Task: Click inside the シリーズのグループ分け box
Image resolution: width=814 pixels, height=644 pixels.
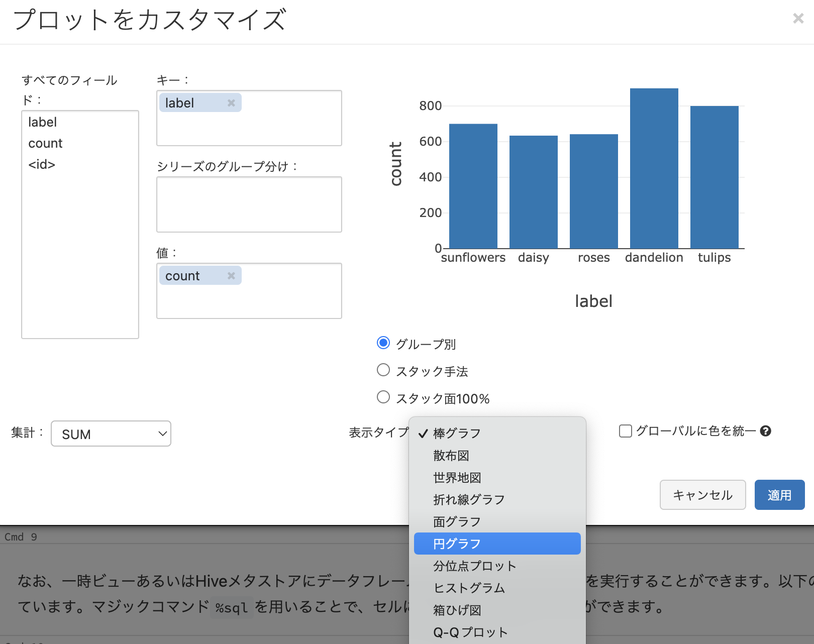Action: (249, 204)
